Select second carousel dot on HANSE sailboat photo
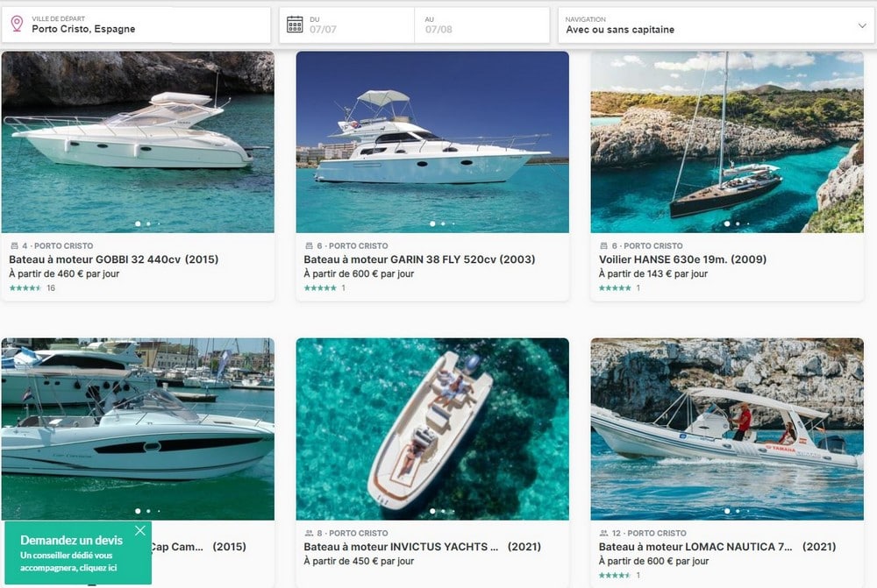Image resolution: width=877 pixels, height=588 pixels. pyautogui.click(x=738, y=223)
